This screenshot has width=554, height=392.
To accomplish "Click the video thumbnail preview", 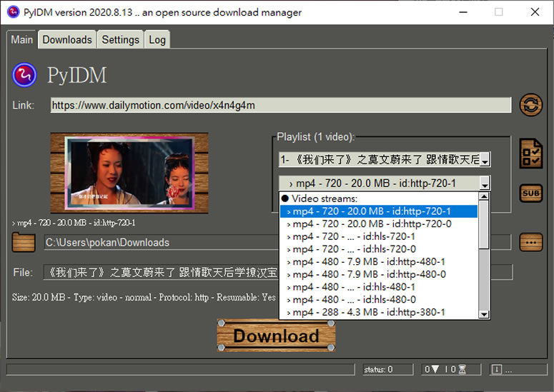I will point(129,173).
